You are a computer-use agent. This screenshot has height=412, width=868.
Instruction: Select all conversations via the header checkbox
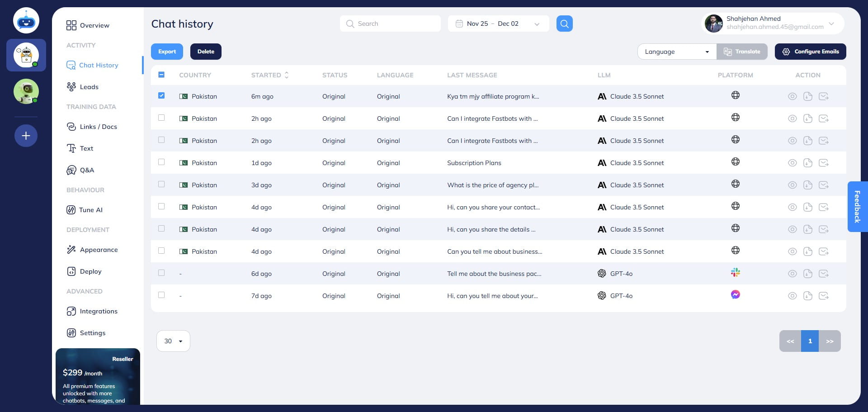161,74
